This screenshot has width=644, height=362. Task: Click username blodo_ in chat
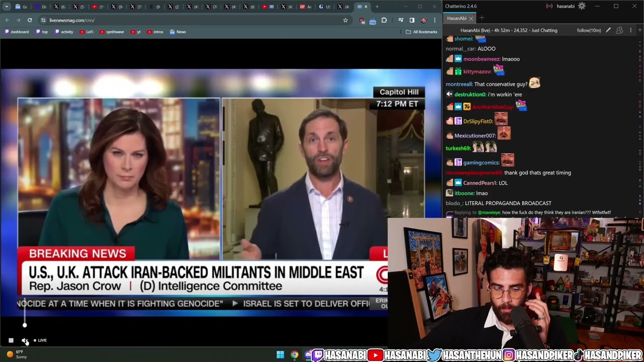[454, 203]
